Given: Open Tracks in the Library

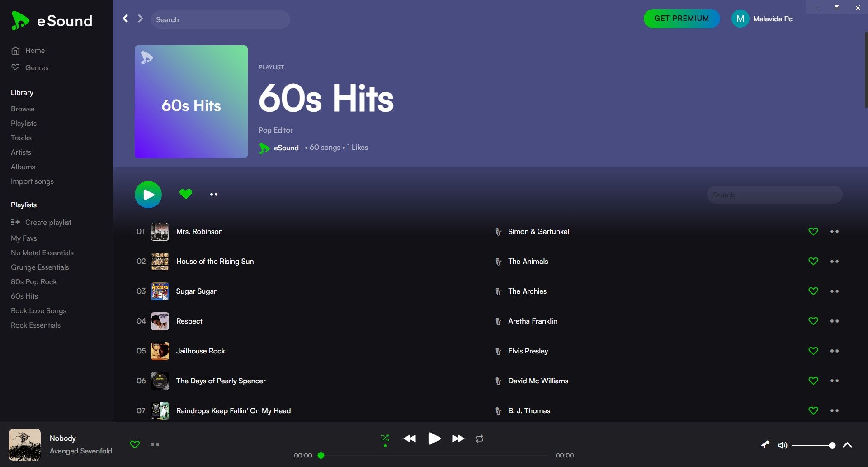Looking at the screenshot, I should point(21,138).
